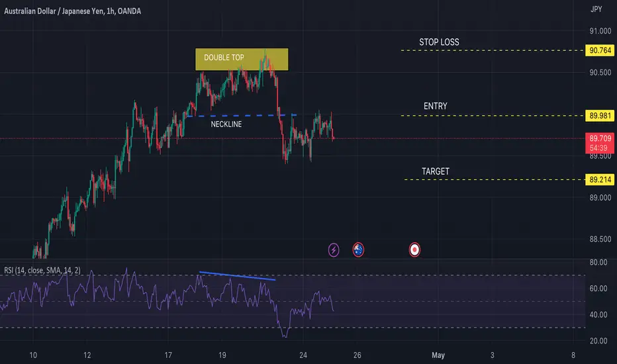Viewport: 617px width, 364px height.
Task: Select the STOP LOSS label
Action: (x=439, y=42)
